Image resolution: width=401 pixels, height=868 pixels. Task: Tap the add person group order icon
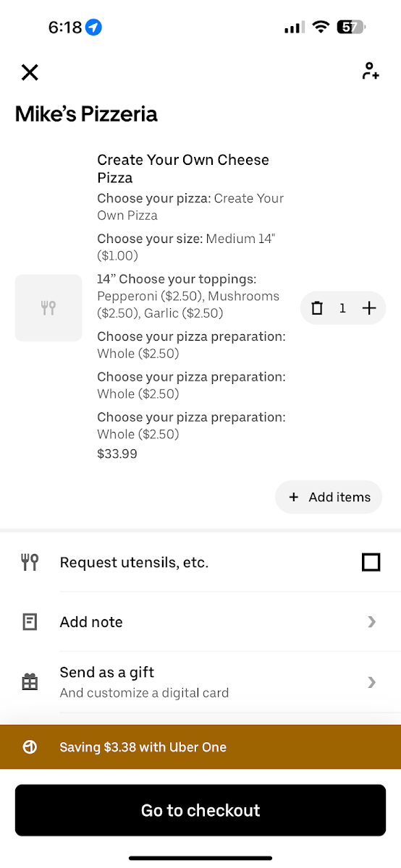click(x=370, y=71)
